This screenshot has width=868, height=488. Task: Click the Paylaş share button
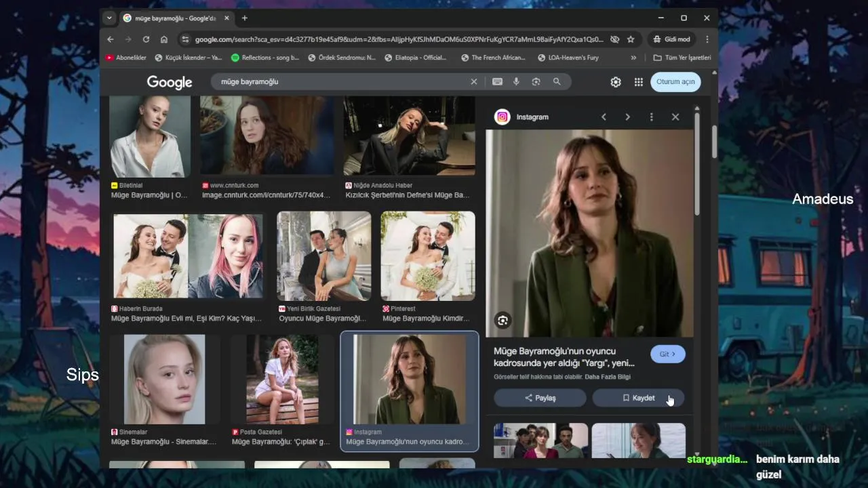[x=540, y=398]
